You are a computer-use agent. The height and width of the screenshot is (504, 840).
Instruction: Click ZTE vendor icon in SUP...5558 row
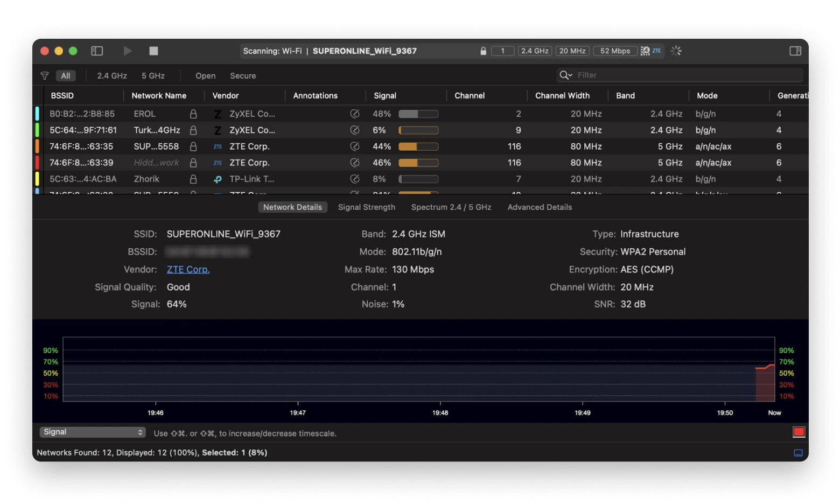pyautogui.click(x=218, y=146)
